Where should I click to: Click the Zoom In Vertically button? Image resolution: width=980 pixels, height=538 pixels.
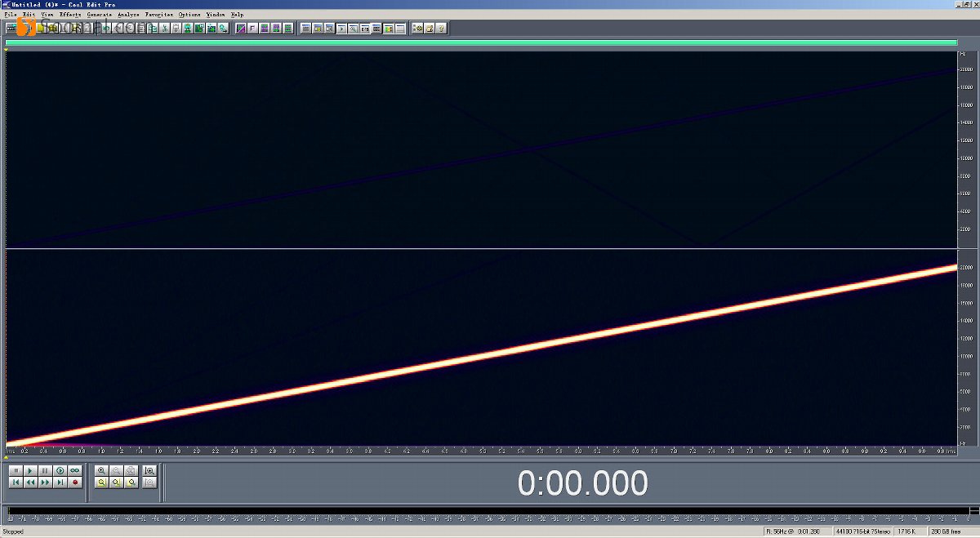pos(149,471)
